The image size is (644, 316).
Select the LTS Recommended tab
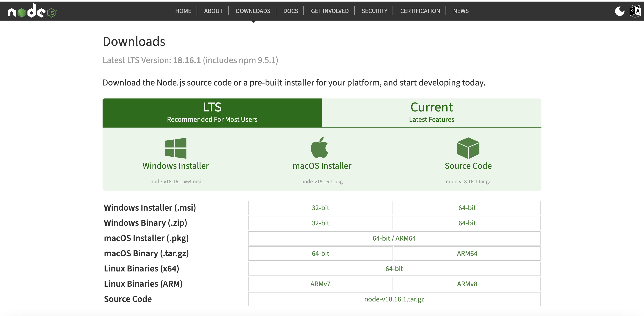tap(212, 112)
